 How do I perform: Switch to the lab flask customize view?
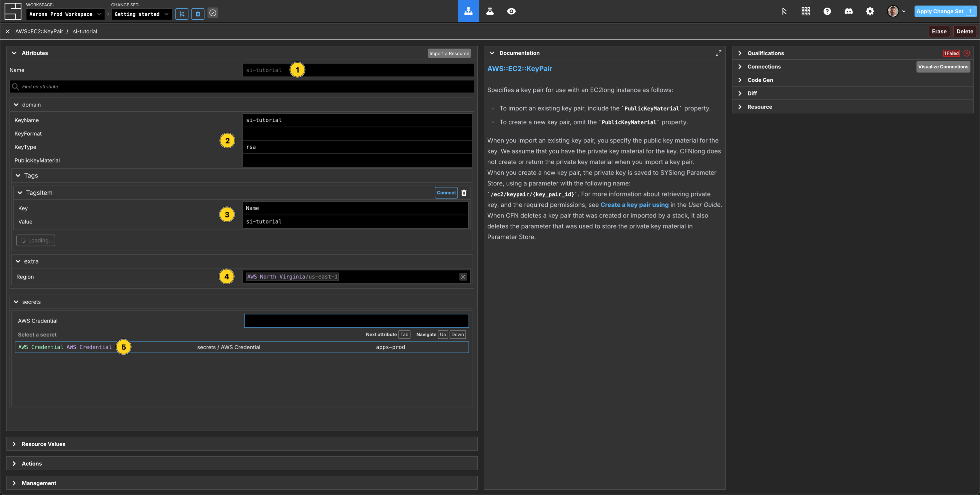(490, 11)
